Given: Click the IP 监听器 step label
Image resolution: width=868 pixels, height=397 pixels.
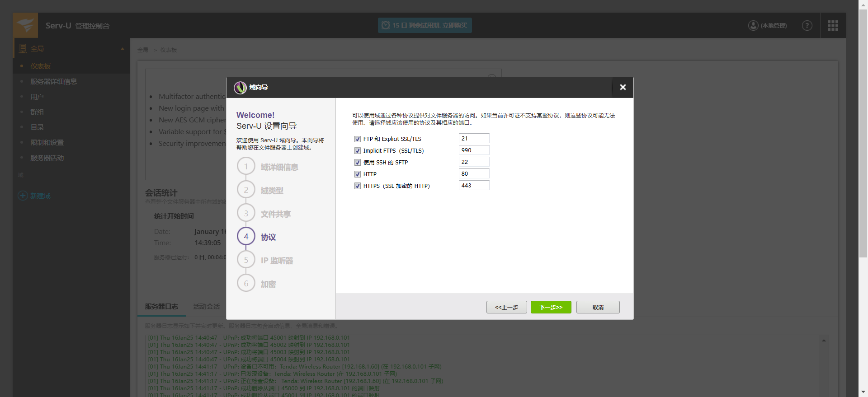Looking at the screenshot, I should 277,261.
